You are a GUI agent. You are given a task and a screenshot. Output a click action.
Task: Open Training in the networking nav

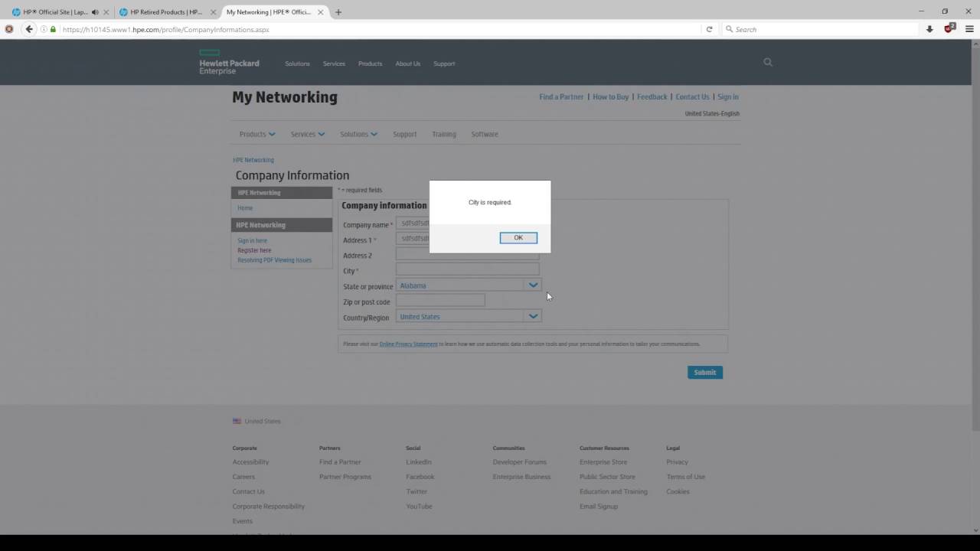[443, 134]
